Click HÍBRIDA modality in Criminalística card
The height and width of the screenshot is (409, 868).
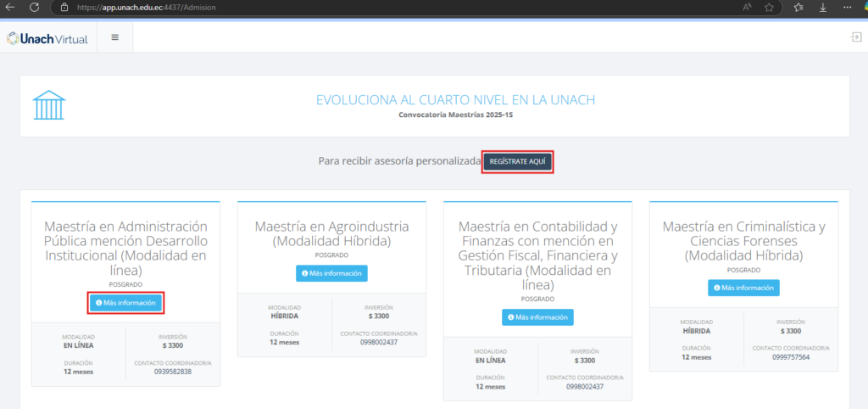coord(697,331)
